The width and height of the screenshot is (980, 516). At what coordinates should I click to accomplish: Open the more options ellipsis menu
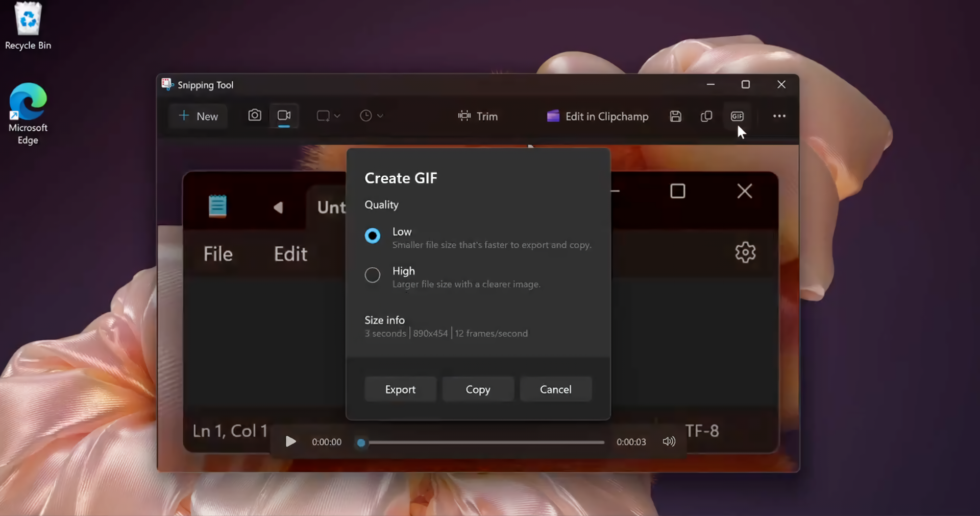(x=779, y=116)
